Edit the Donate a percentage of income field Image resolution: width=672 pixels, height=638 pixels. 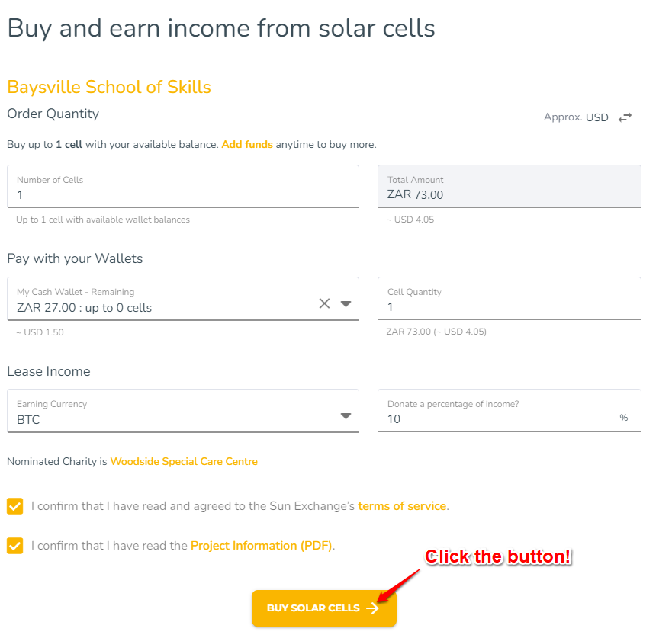coord(509,411)
